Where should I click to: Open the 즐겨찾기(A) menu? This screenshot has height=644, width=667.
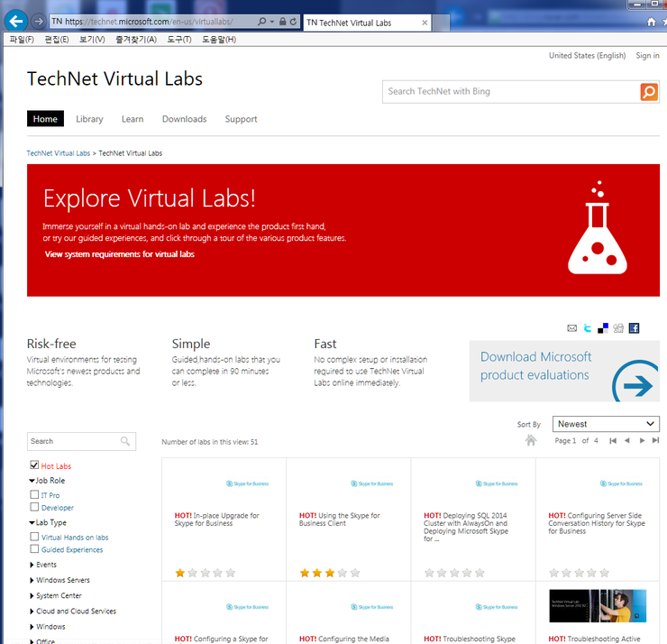(136, 40)
